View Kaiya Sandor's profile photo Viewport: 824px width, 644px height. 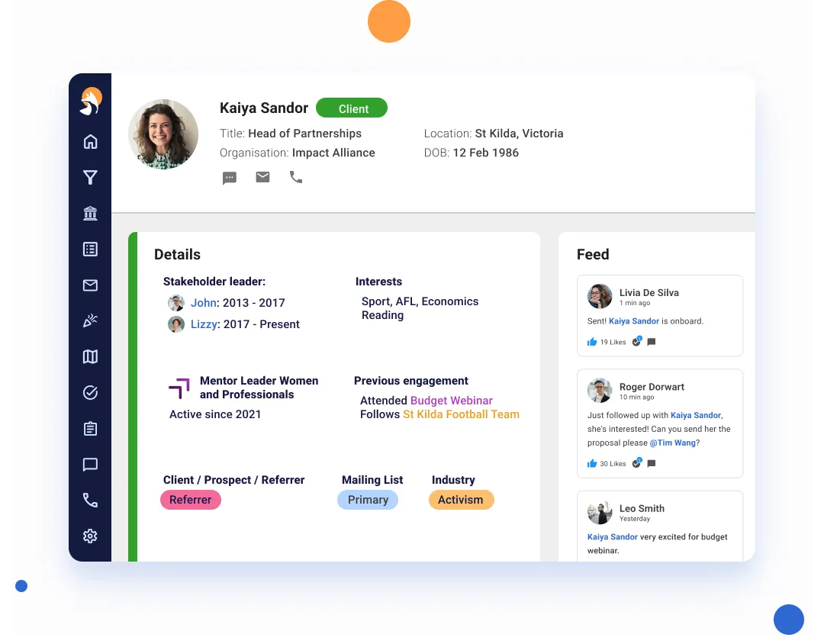(x=163, y=134)
